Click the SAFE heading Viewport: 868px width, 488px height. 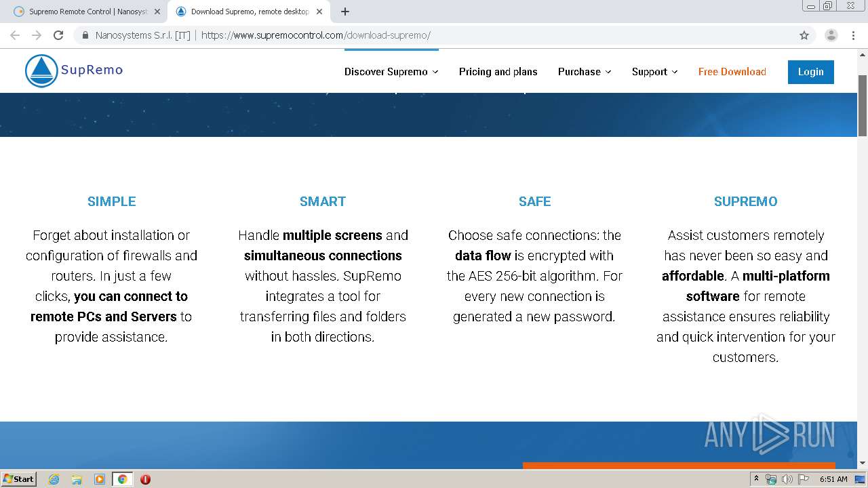point(535,201)
